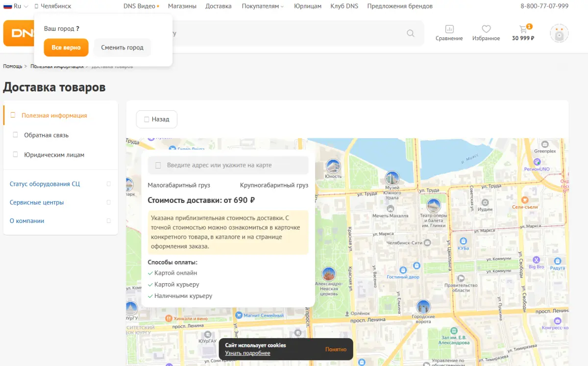The width and height of the screenshot is (588, 366).
Task: Open Узнать подробнее cookies link
Action: 247,353
